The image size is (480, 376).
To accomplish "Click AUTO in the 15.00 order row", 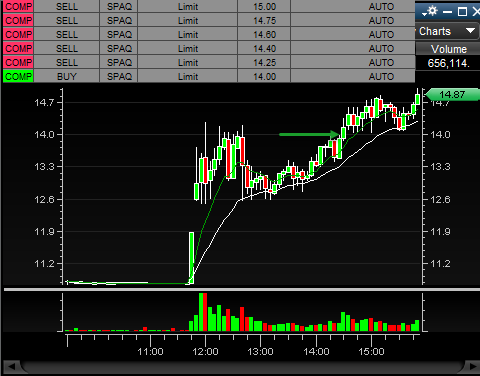I will coord(381,7).
